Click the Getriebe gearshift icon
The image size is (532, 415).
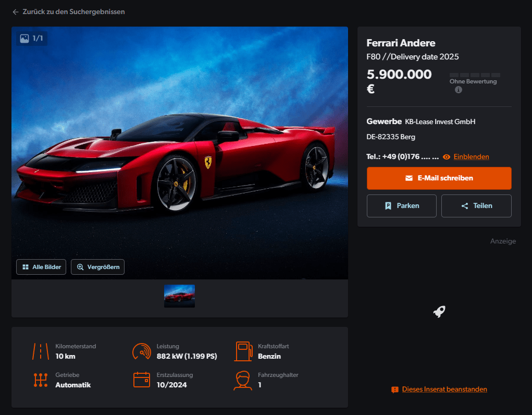[x=41, y=380]
